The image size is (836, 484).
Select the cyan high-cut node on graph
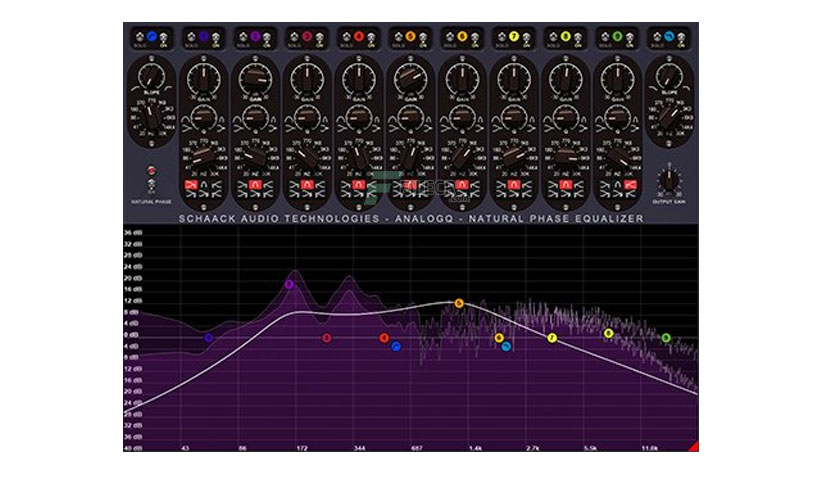point(506,346)
